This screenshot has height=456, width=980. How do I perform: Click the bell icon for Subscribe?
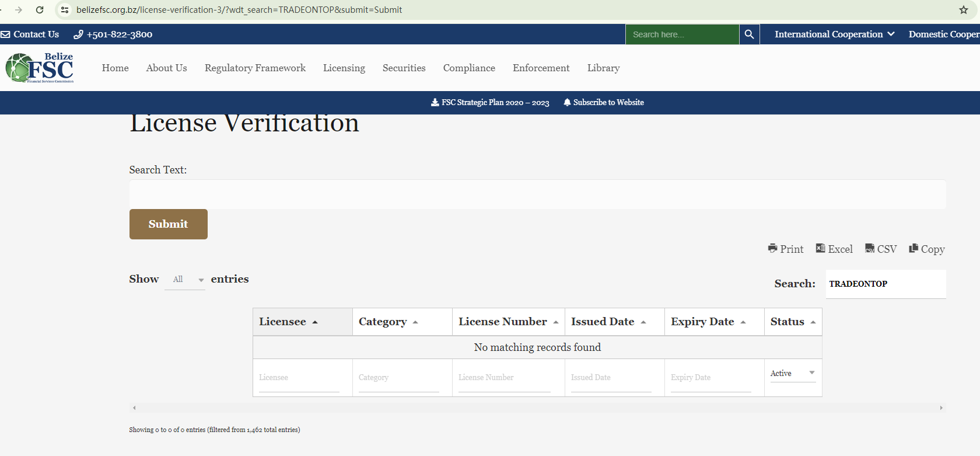click(x=567, y=102)
